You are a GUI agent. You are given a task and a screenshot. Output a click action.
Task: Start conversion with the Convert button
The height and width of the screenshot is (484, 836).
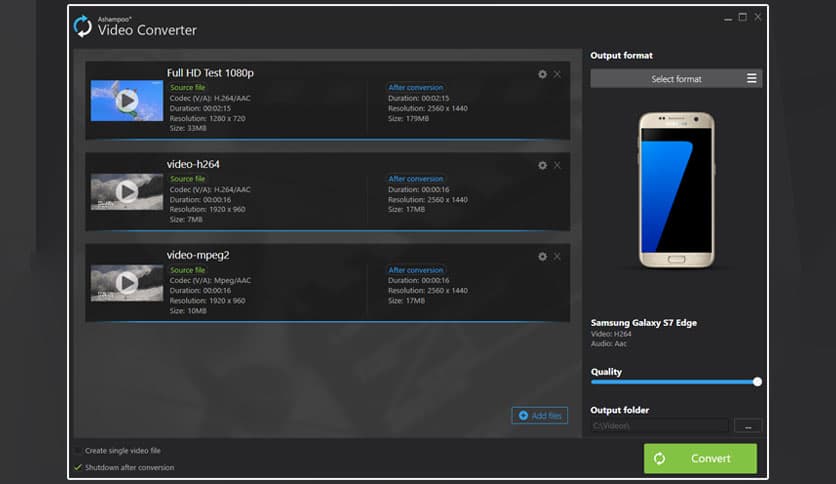coord(700,458)
